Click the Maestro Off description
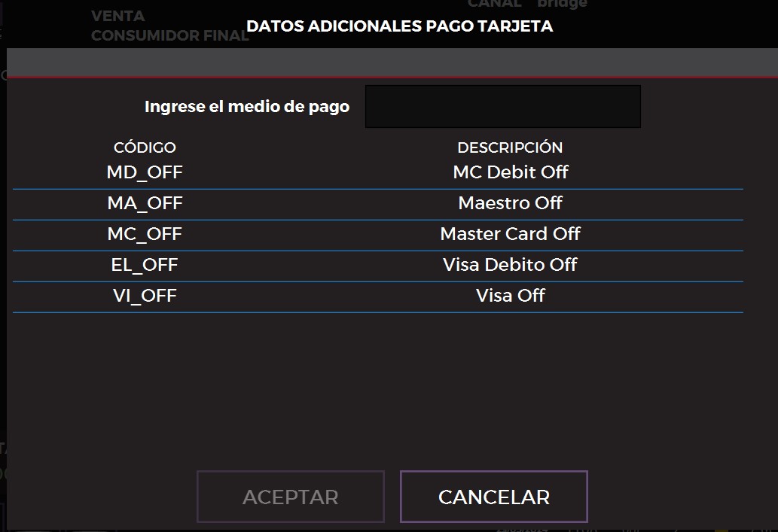The image size is (778, 532). (510, 203)
